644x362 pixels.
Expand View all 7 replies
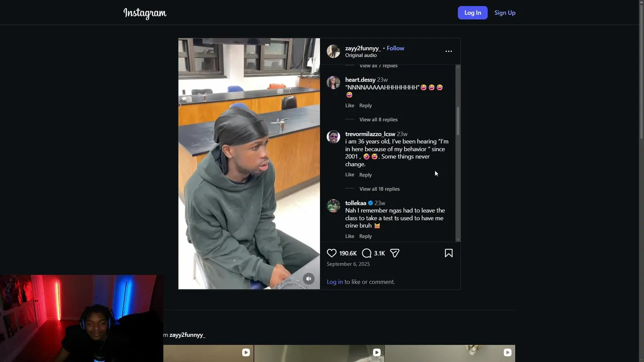click(378, 66)
